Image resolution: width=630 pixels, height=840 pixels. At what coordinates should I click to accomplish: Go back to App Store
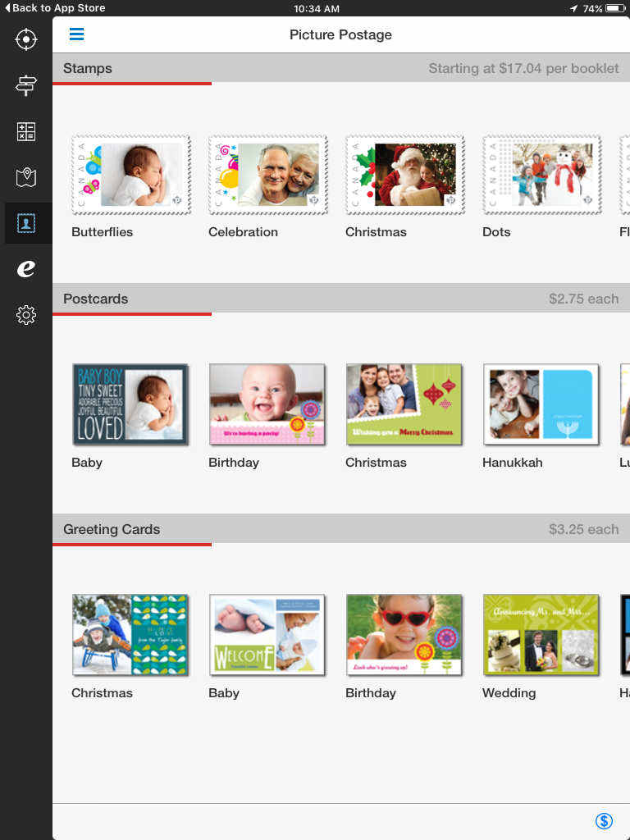click(54, 8)
